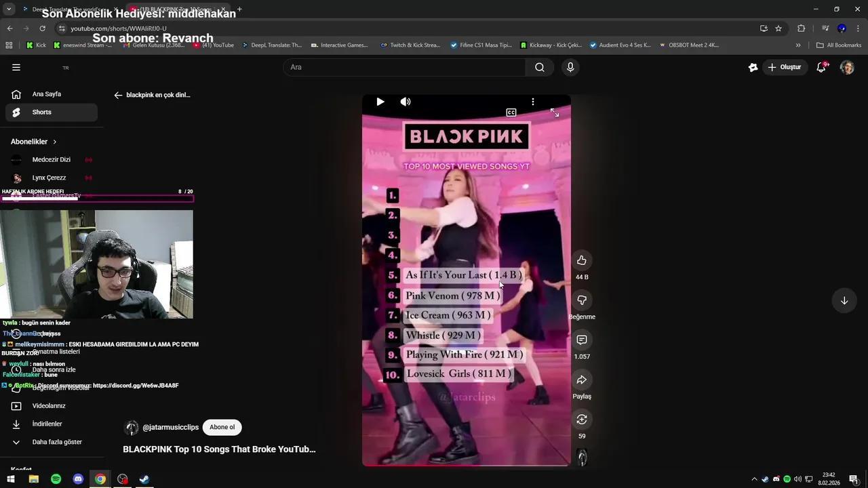868x488 pixels.
Task: Click the sparkle icon left of Oluştur
Action: [753, 67]
